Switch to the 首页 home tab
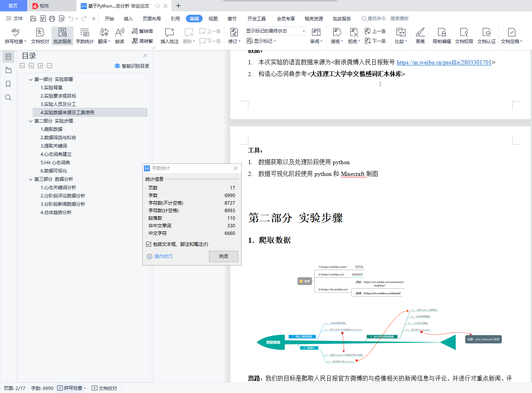532x393 pixels. pyautogui.click(x=13, y=6)
